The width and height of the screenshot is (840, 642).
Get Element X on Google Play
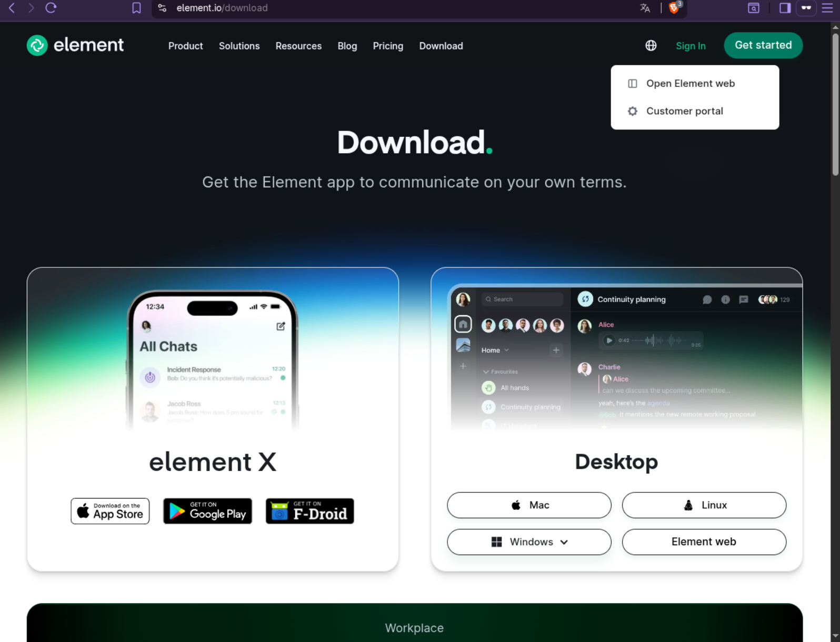pyautogui.click(x=207, y=511)
